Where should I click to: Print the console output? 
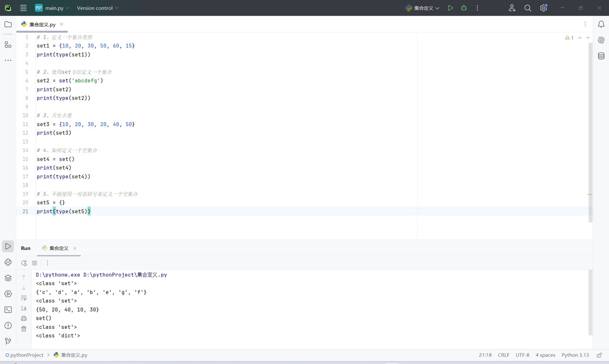[x=24, y=318]
